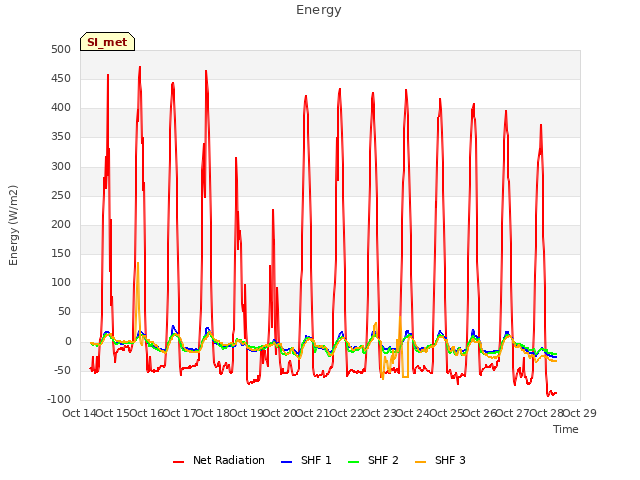Click the Oct 29 x-axis date
Screen dimensions: 640x480
[x=580, y=413]
